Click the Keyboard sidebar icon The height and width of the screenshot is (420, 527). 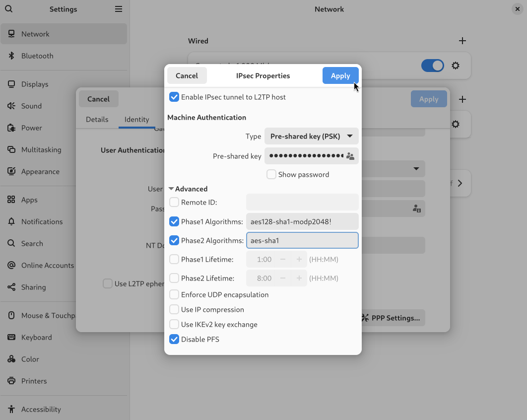click(11, 337)
